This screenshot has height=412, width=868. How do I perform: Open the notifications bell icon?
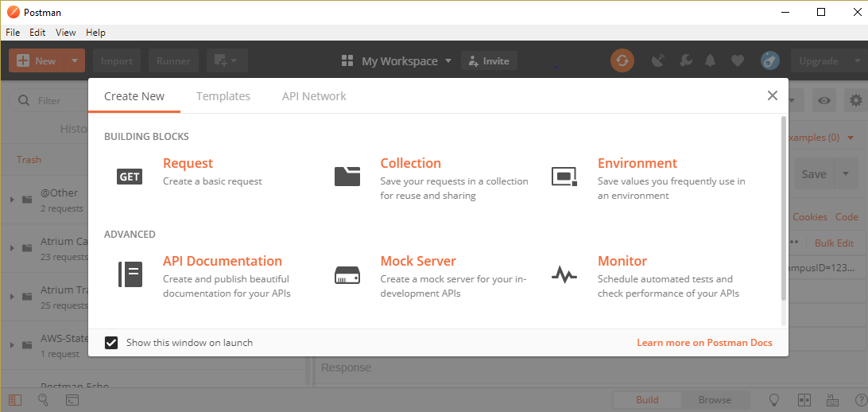pyautogui.click(x=711, y=61)
